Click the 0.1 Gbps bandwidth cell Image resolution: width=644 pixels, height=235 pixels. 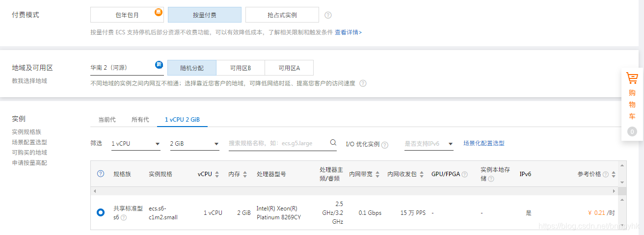[x=370, y=213]
